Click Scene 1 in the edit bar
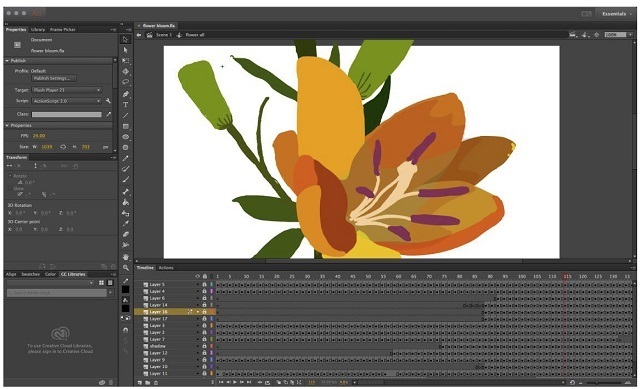640x389 pixels. pyautogui.click(x=164, y=35)
